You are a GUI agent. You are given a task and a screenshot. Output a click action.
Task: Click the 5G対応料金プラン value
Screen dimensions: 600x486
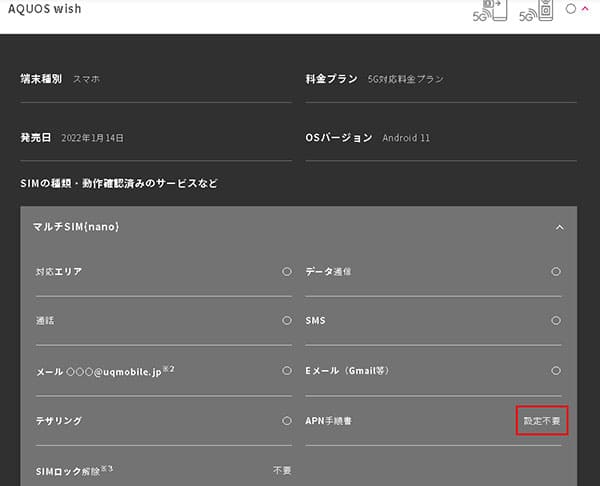406,79
